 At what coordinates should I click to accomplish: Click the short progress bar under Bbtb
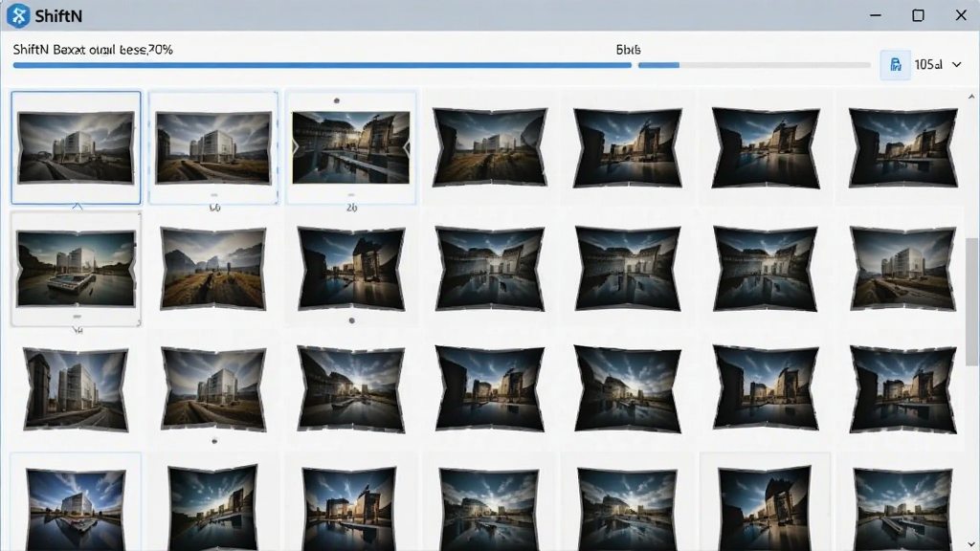point(754,65)
